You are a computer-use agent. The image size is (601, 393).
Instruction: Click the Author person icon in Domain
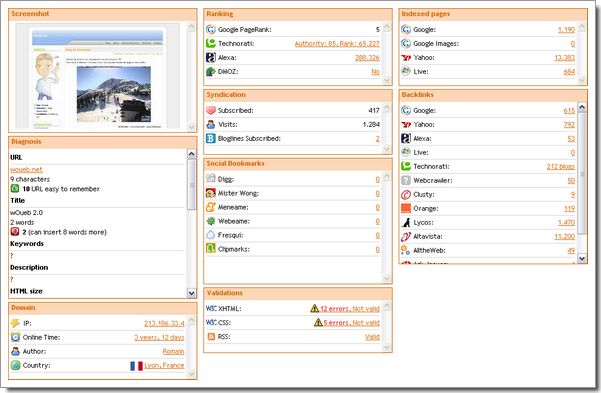pos(15,351)
